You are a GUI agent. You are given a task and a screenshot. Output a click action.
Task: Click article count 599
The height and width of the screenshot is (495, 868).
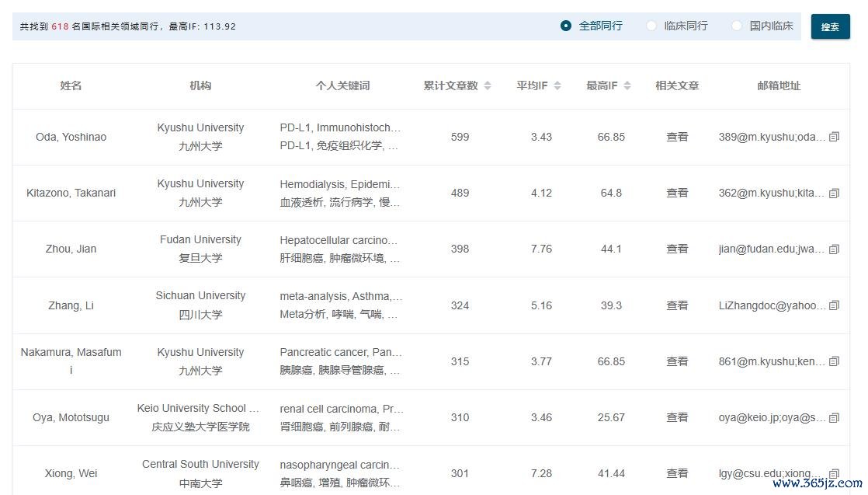(460, 137)
